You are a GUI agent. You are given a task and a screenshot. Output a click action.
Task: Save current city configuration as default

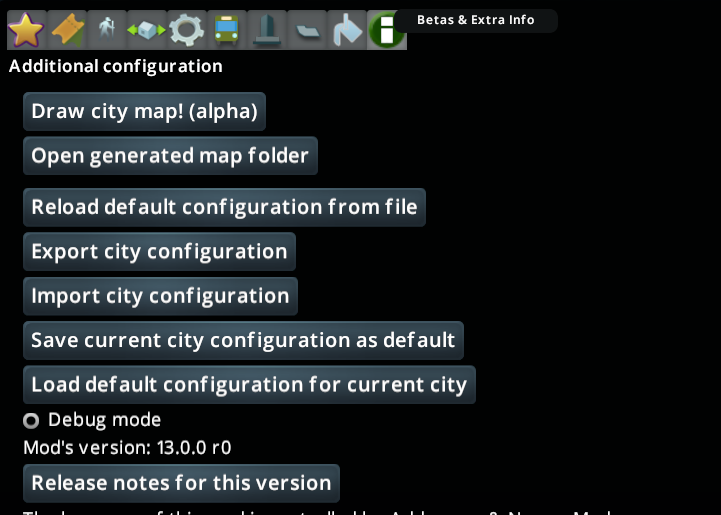click(x=243, y=340)
